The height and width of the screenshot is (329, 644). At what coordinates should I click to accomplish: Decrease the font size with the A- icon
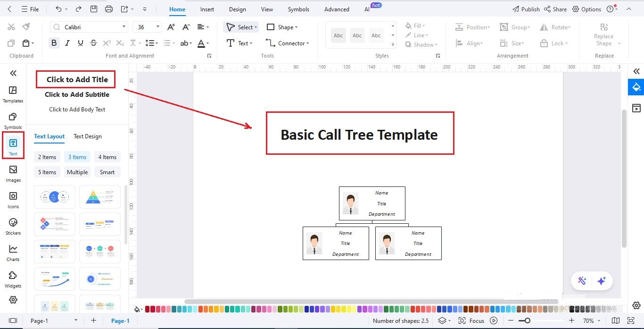(x=186, y=27)
